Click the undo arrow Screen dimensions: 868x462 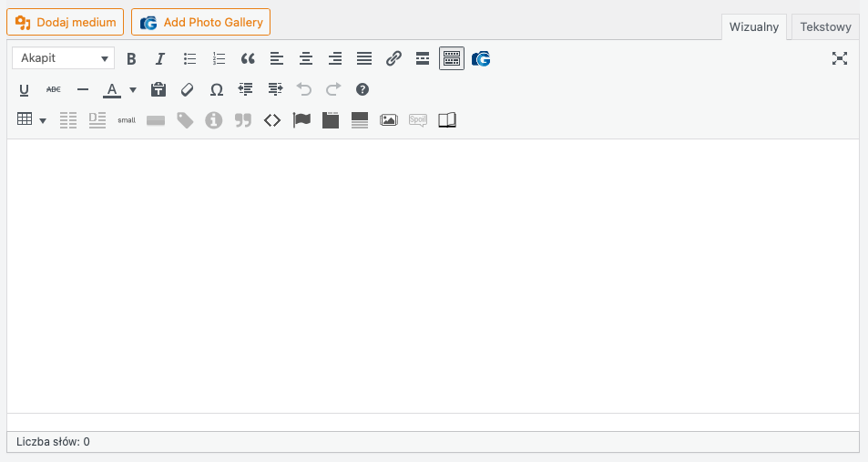coord(304,89)
